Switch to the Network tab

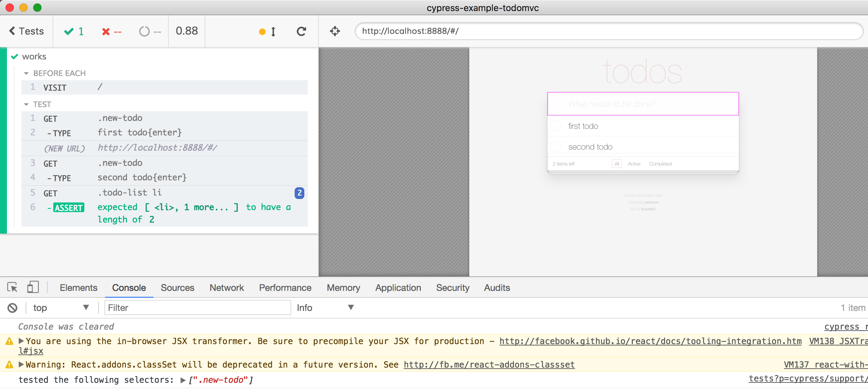[227, 288]
